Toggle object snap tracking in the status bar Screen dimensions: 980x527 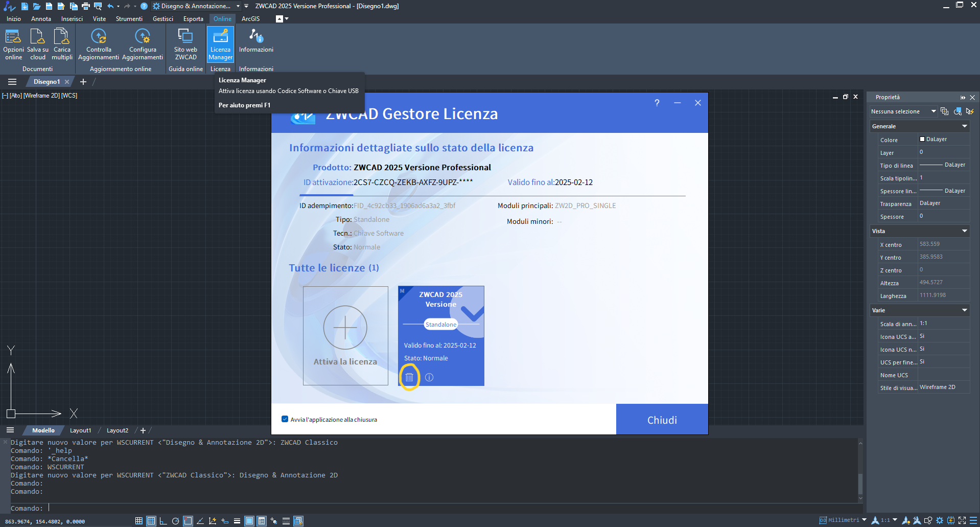pos(200,521)
